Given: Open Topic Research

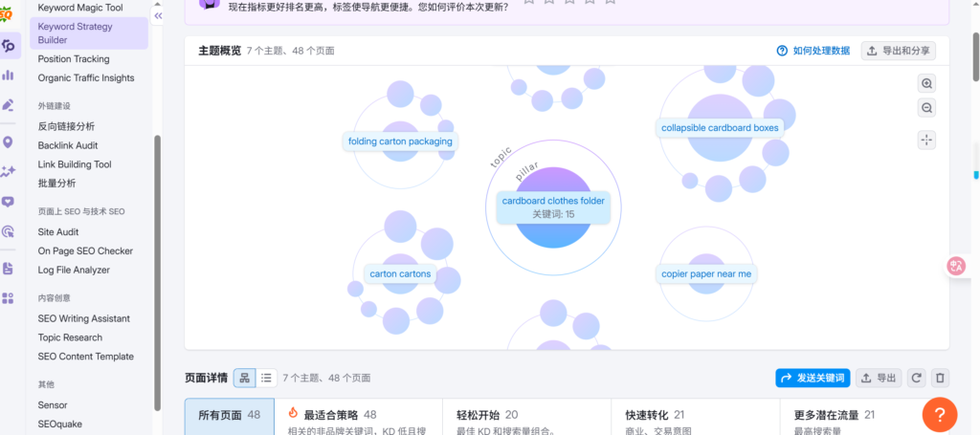Looking at the screenshot, I should point(70,337).
